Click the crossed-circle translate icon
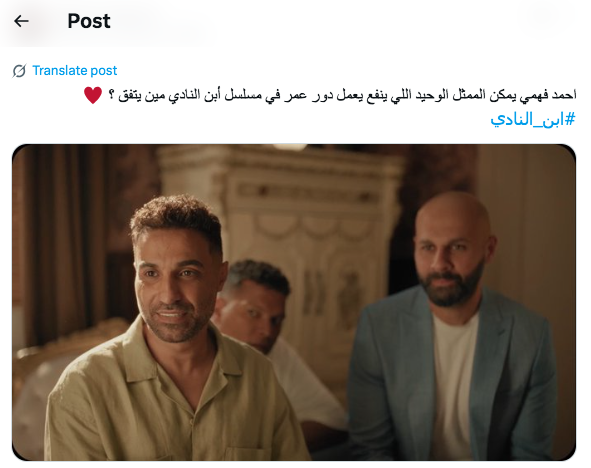This screenshot has width=591, height=468. 19,70
